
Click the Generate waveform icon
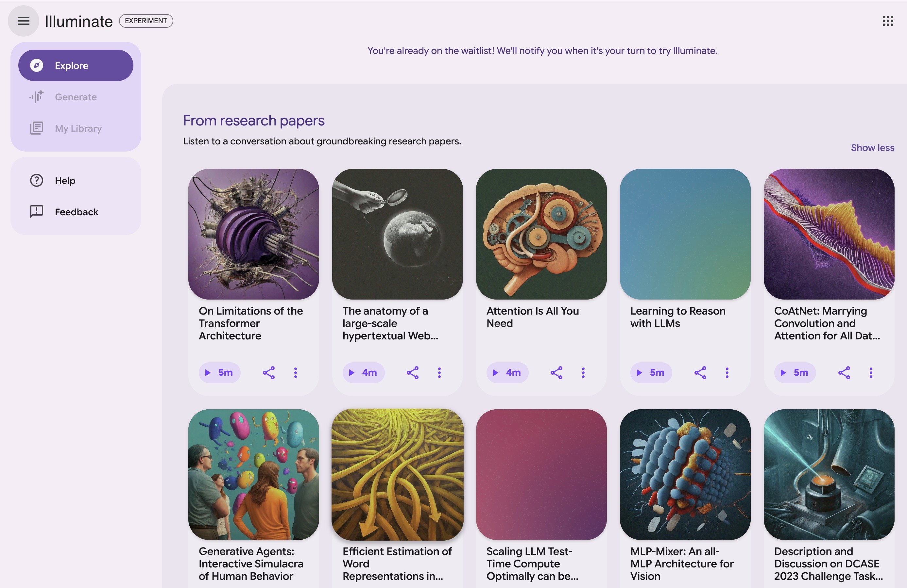coord(36,97)
